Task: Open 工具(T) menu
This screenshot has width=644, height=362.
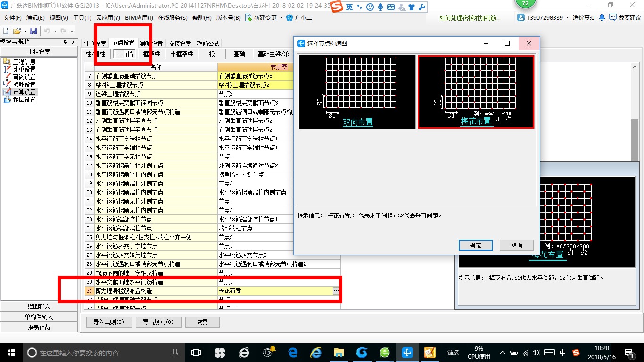Action: (82, 18)
